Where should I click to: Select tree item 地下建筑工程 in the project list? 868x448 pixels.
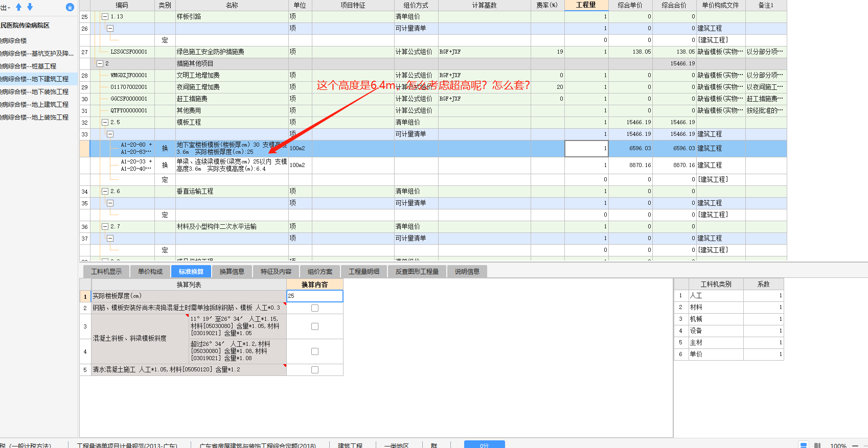[38, 79]
